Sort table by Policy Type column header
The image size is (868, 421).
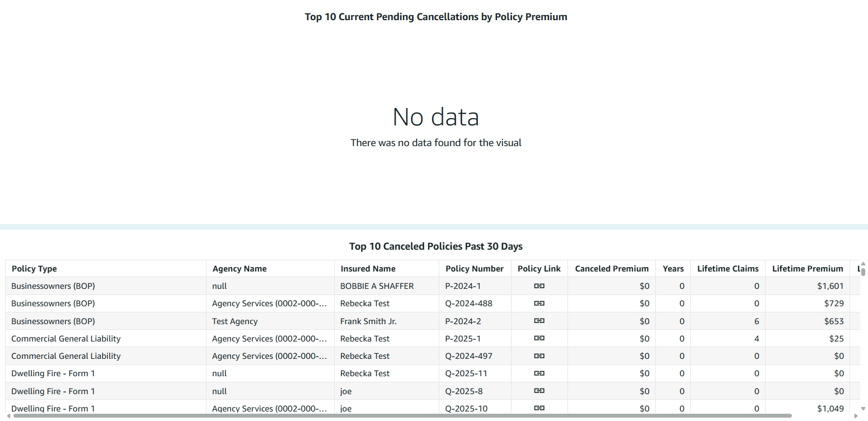[34, 269]
